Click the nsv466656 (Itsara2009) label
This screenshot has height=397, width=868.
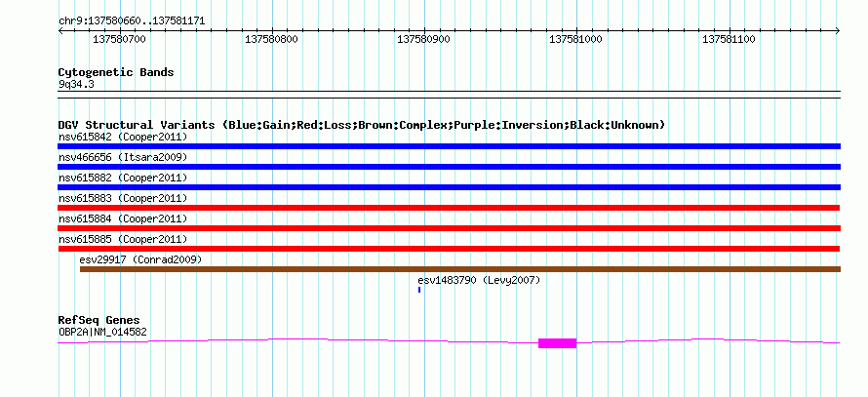[123, 157]
